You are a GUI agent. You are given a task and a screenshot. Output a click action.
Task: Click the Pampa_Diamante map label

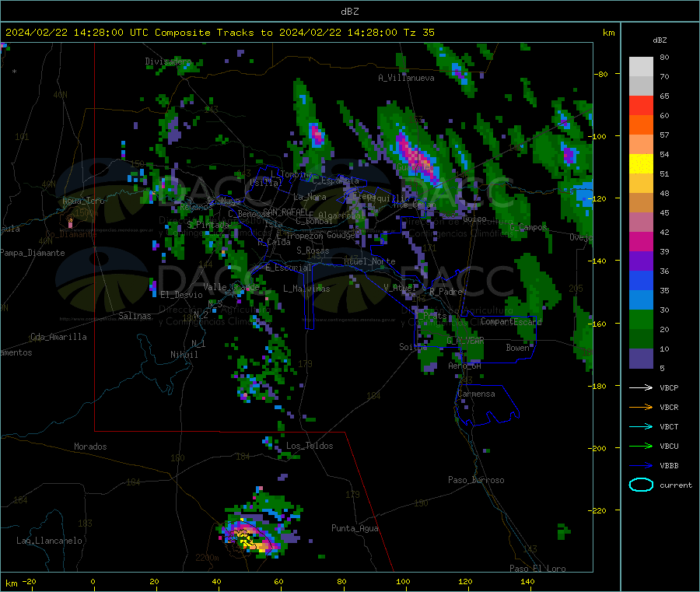(x=33, y=253)
